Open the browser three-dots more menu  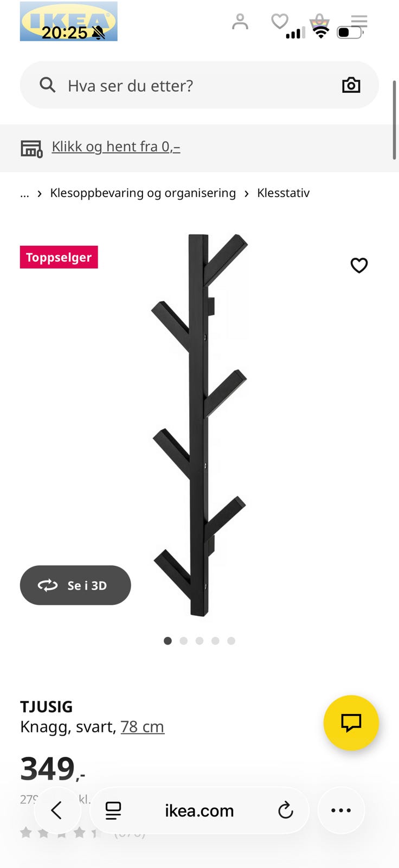tap(341, 810)
